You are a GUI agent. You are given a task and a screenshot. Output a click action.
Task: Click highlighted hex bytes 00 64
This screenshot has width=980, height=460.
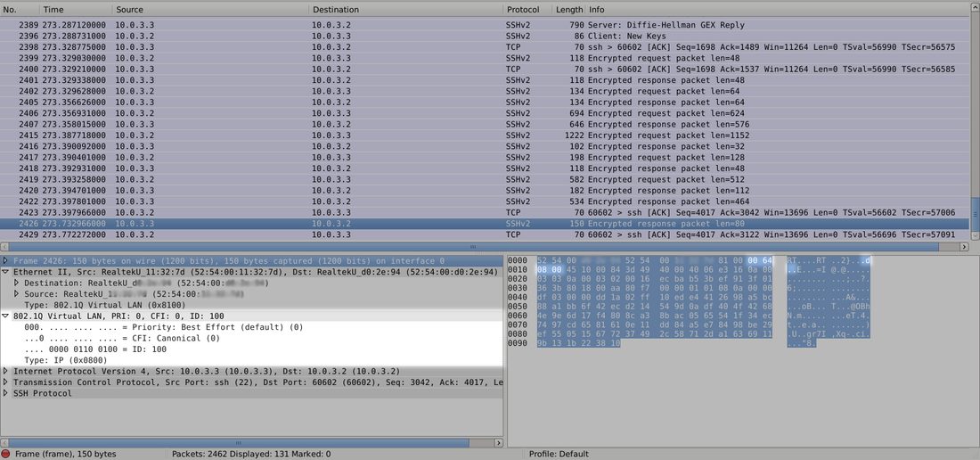coord(760,260)
